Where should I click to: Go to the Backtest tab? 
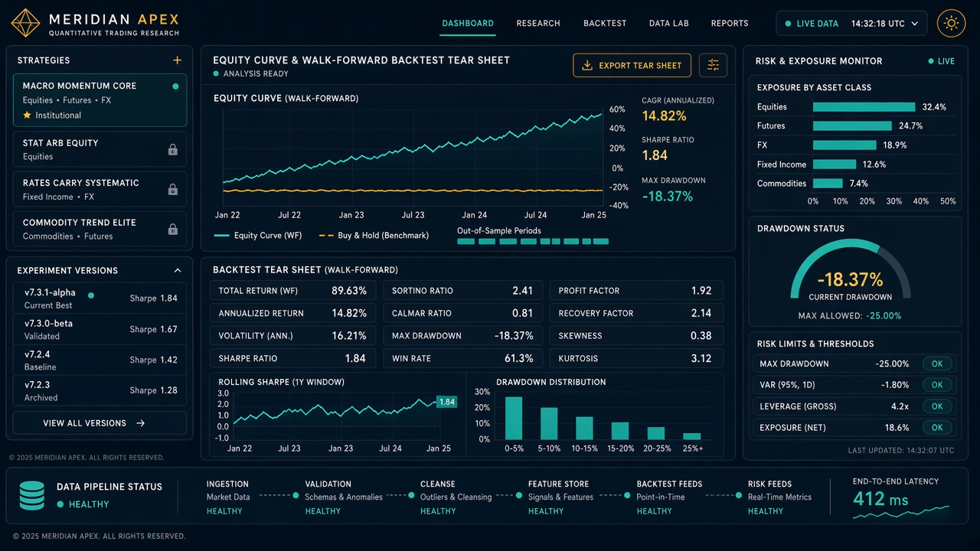click(x=605, y=24)
